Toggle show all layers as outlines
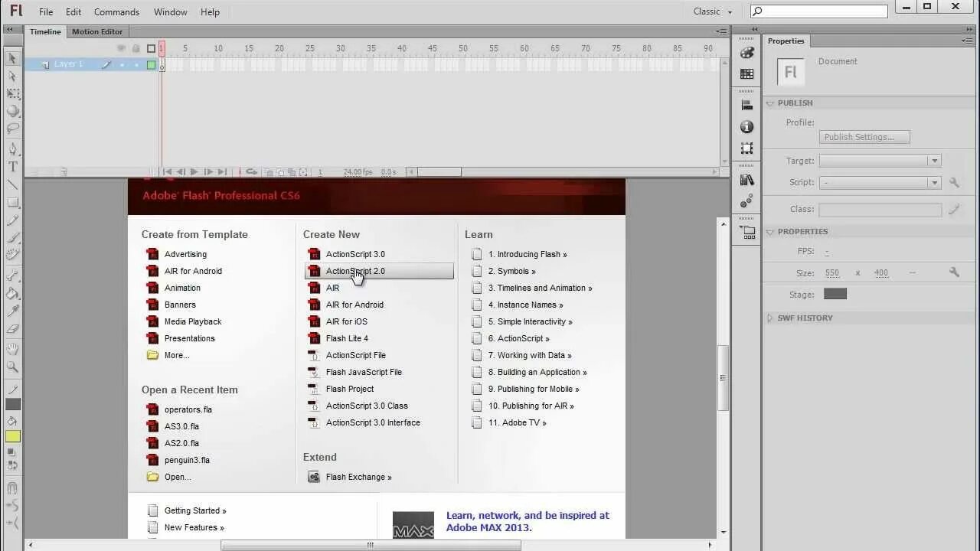This screenshot has height=551, width=980. click(151, 48)
